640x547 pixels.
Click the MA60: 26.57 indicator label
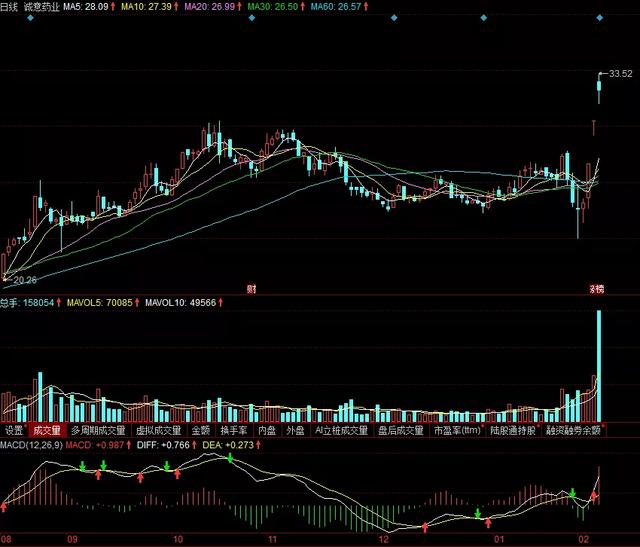pyautogui.click(x=336, y=7)
